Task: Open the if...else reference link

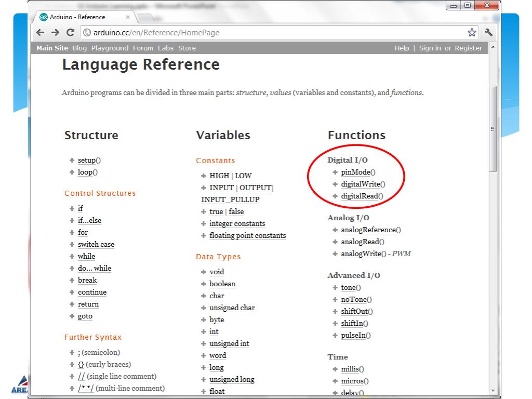Action: 89,220
